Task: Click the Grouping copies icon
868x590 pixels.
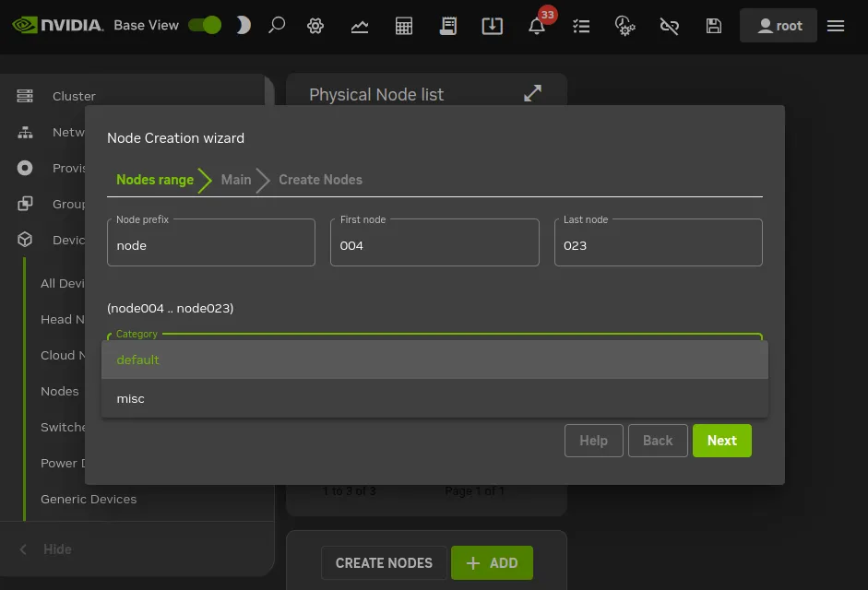Action: (x=25, y=204)
